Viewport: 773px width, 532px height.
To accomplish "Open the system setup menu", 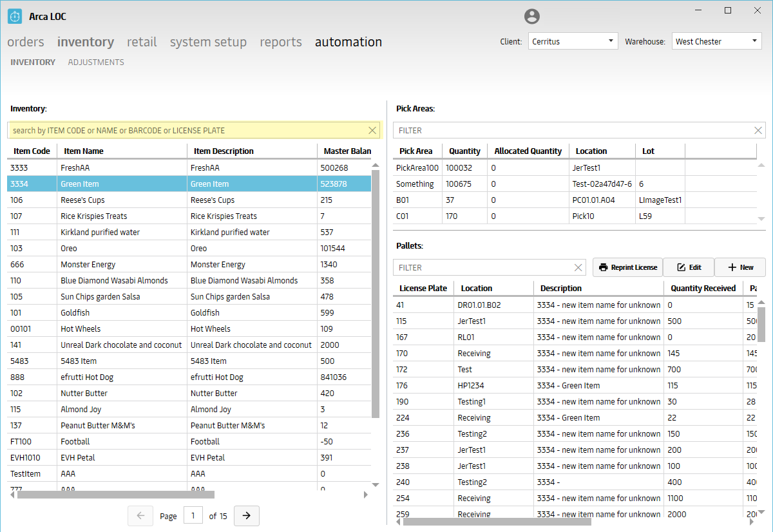I will [x=208, y=42].
